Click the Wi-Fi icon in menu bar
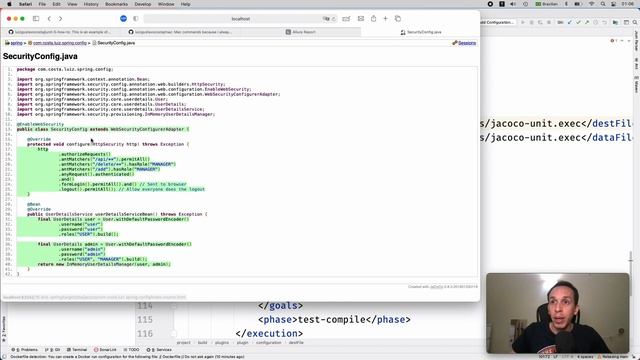 pos(591,4)
